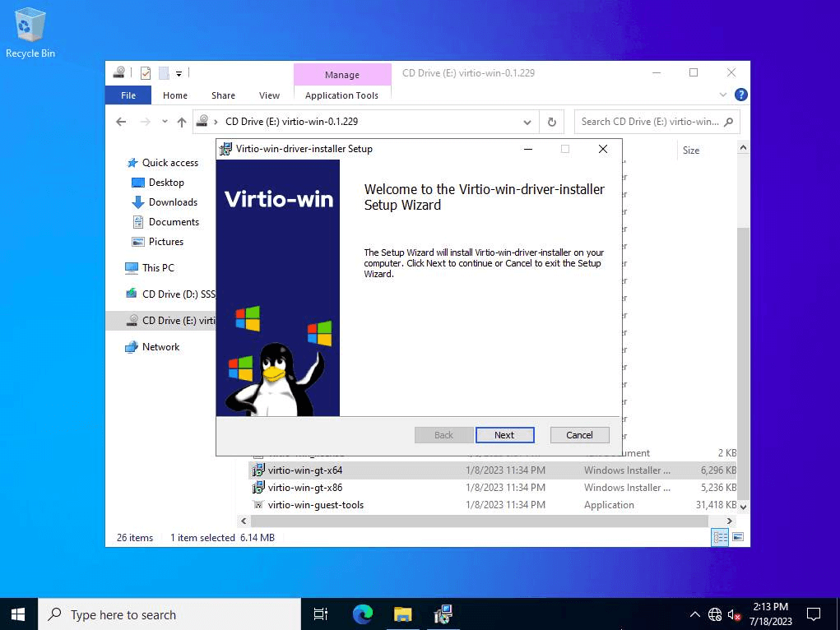
Task: Open the virtio-win-gt-x86 installer icon
Action: pos(304,487)
